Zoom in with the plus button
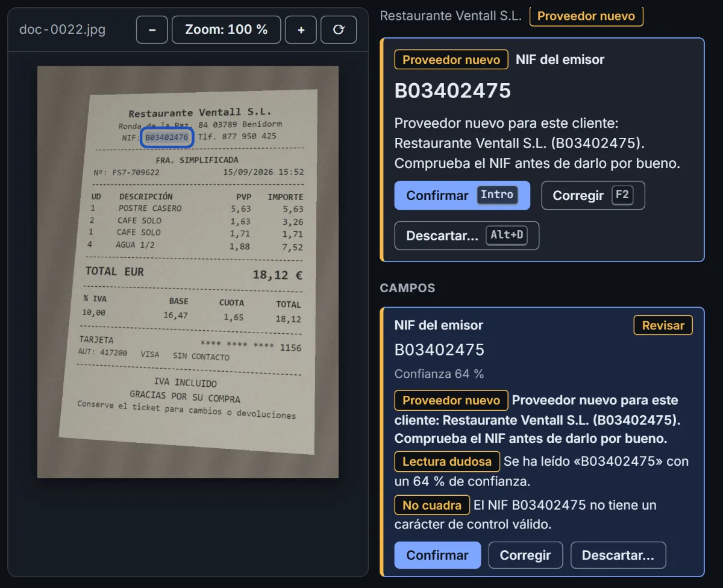Image resolution: width=723 pixels, height=588 pixels. 301,30
